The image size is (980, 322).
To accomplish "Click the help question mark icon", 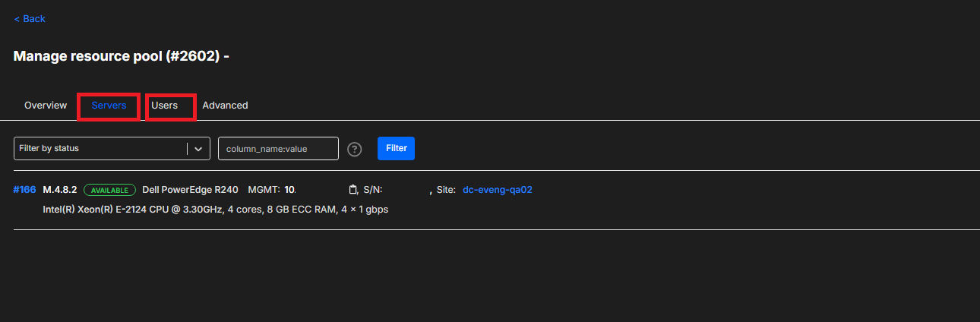I will (354, 149).
